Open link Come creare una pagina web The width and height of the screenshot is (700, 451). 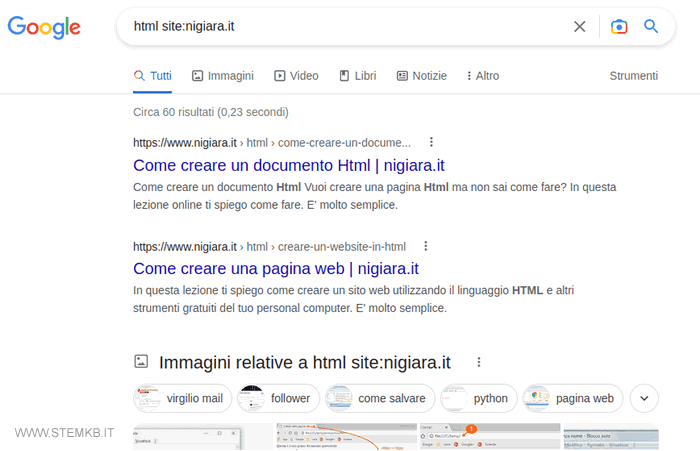[x=275, y=268]
